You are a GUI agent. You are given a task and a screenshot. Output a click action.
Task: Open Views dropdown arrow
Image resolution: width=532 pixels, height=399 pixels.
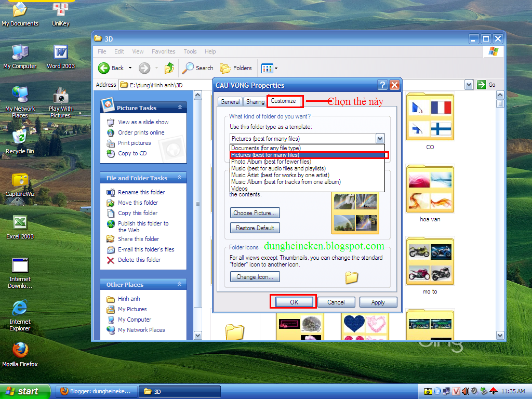(276, 68)
